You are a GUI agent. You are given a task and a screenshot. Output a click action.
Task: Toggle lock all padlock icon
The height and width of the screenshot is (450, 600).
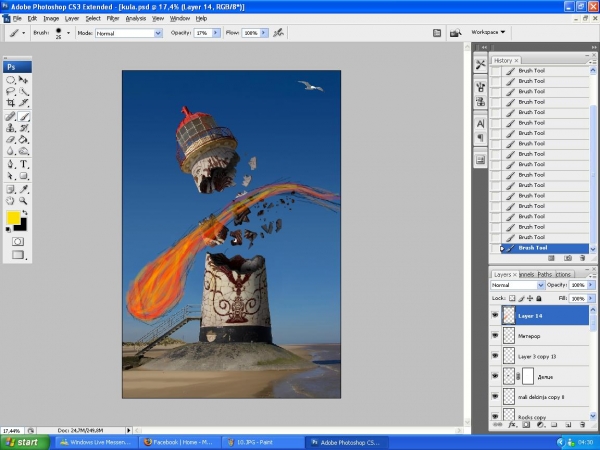click(x=539, y=298)
